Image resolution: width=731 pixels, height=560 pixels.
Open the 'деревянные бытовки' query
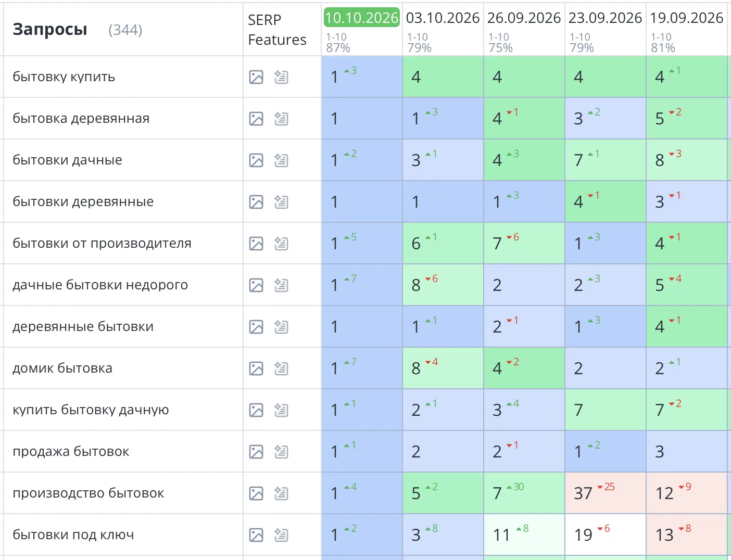pos(83,327)
